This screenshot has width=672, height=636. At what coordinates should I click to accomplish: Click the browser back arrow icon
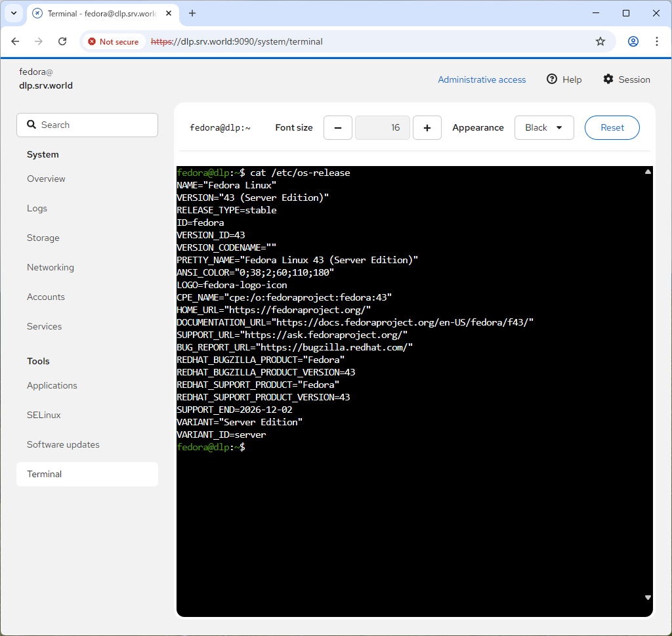point(15,41)
